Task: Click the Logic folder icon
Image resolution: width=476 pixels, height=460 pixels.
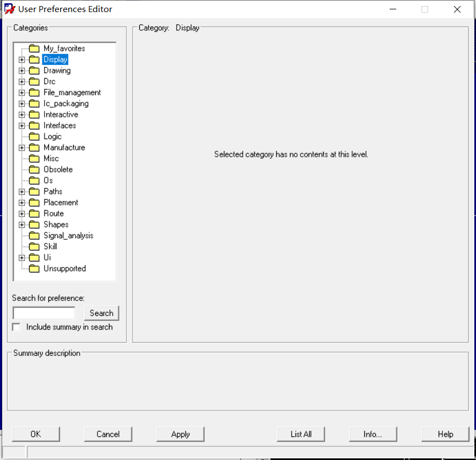Action: [34, 136]
